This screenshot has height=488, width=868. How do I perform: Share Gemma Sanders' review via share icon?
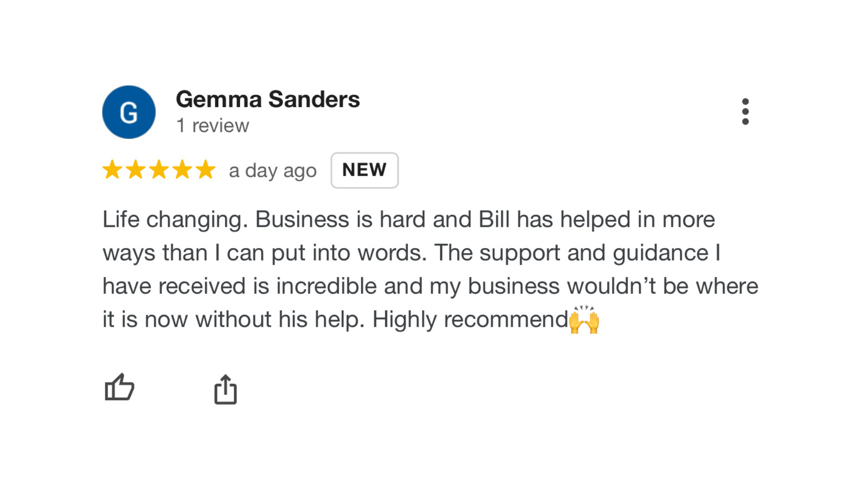tap(225, 389)
